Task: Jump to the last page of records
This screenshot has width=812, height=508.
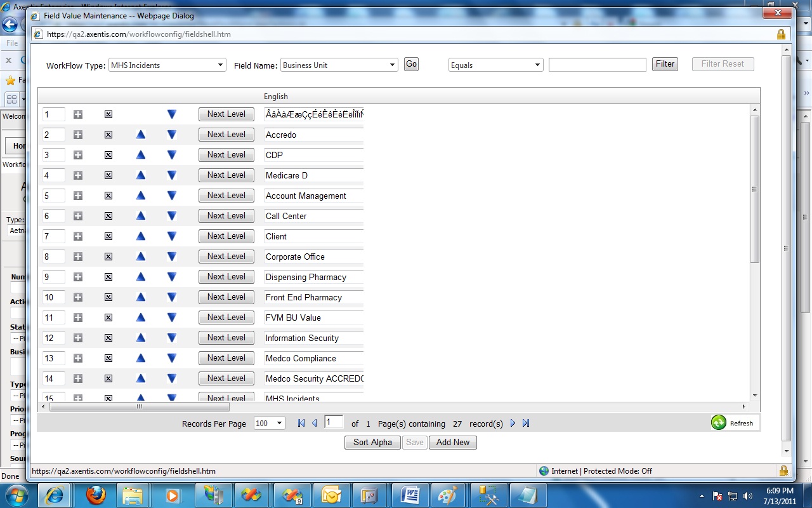Action: [x=526, y=424]
